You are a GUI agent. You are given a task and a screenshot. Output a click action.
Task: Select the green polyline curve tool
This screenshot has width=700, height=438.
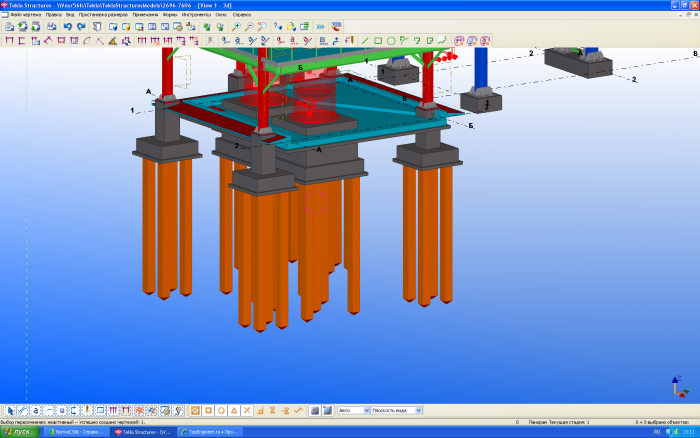(404, 41)
